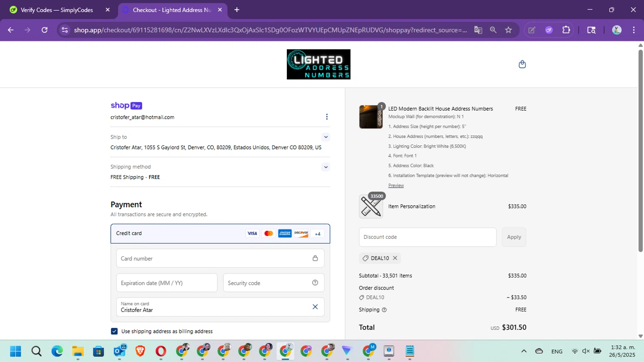Screen dimensions: 644x362
Task: Click the Mastercard icon
Action: coord(268,234)
